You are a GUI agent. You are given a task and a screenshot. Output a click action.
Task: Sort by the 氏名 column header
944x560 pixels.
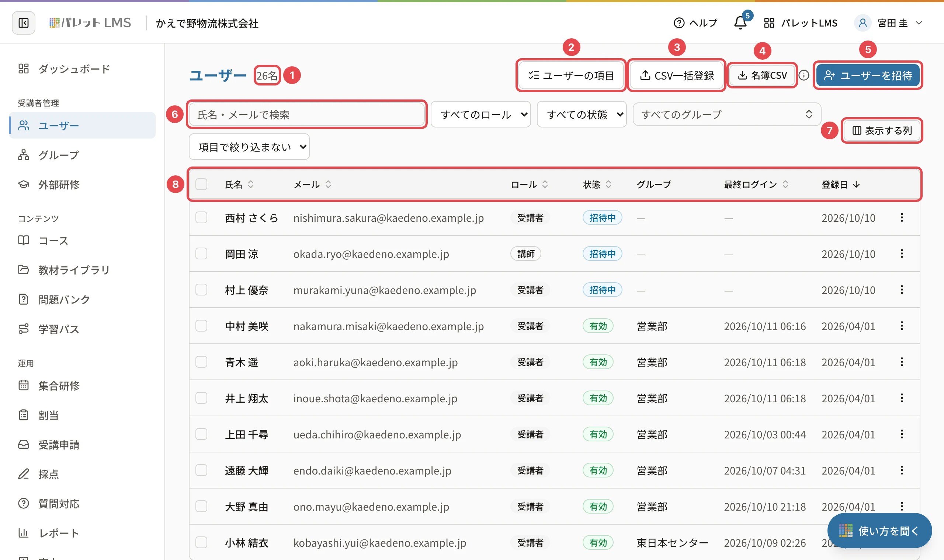click(239, 185)
